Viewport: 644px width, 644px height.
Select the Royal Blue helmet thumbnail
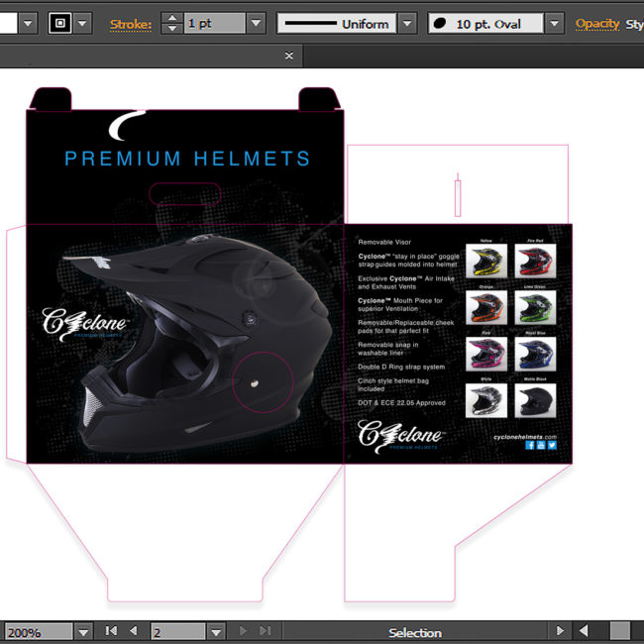(536, 354)
